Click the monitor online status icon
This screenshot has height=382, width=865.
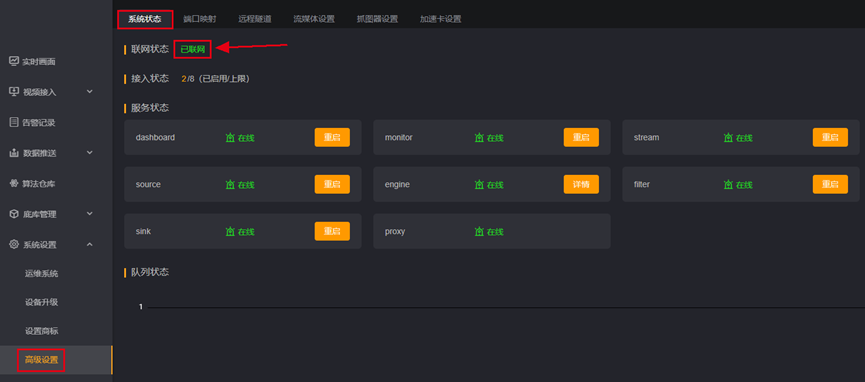[x=479, y=137]
